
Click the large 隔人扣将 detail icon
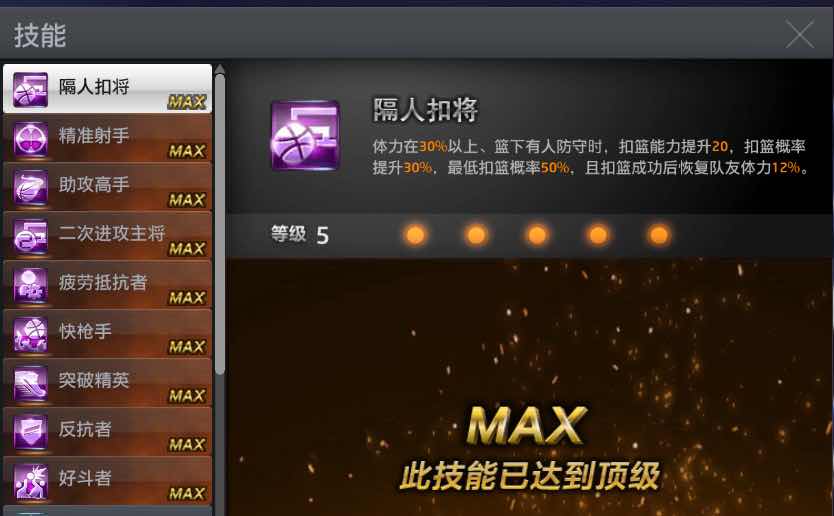305,135
